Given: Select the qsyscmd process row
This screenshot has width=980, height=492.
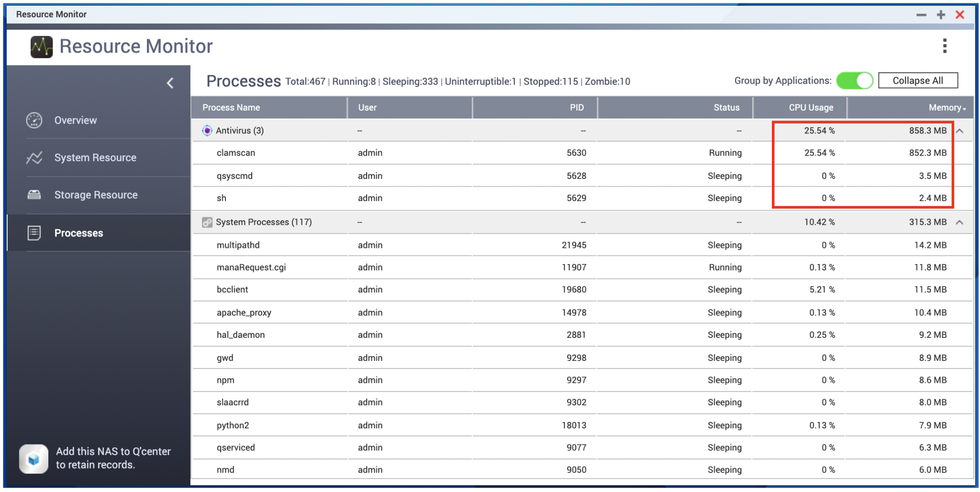Looking at the screenshot, I should point(582,176).
